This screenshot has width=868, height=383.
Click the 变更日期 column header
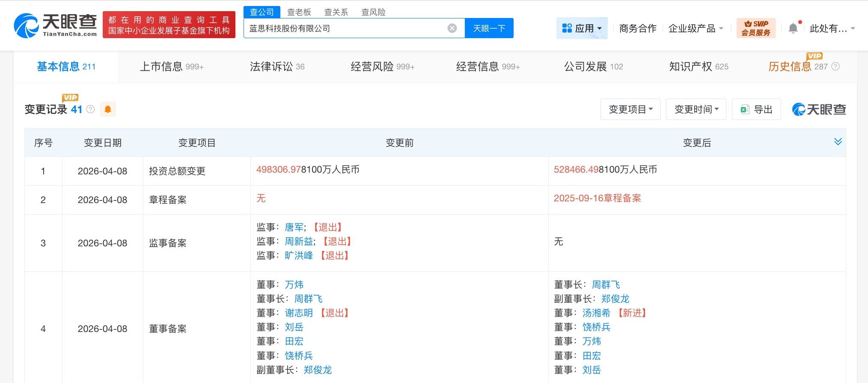coord(103,143)
